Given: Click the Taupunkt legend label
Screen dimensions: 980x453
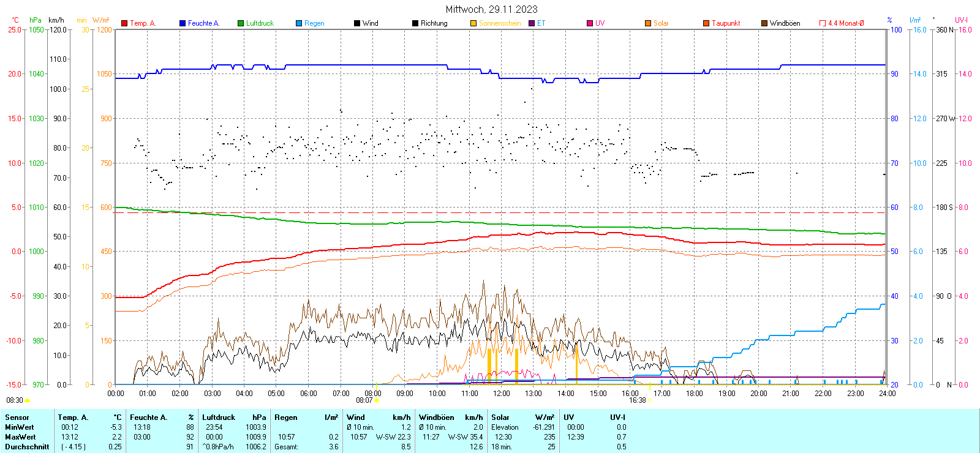Looking at the screenshot, I should tap(726, 23).
